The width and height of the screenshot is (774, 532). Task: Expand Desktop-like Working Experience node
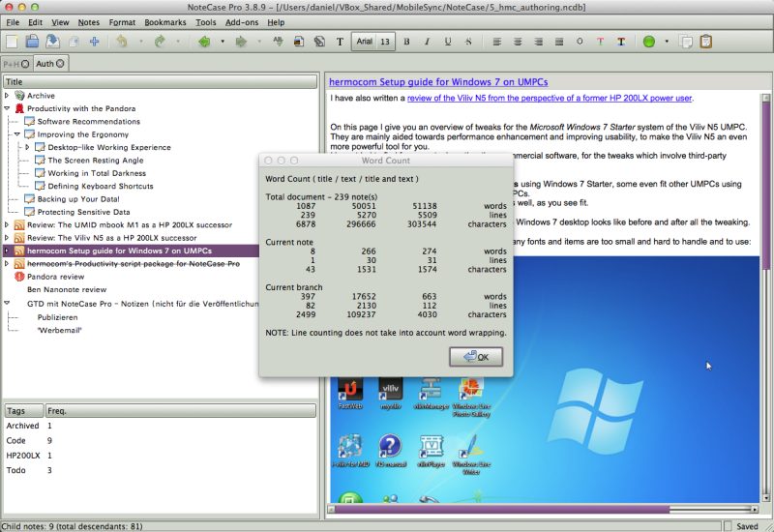(28, 147)
